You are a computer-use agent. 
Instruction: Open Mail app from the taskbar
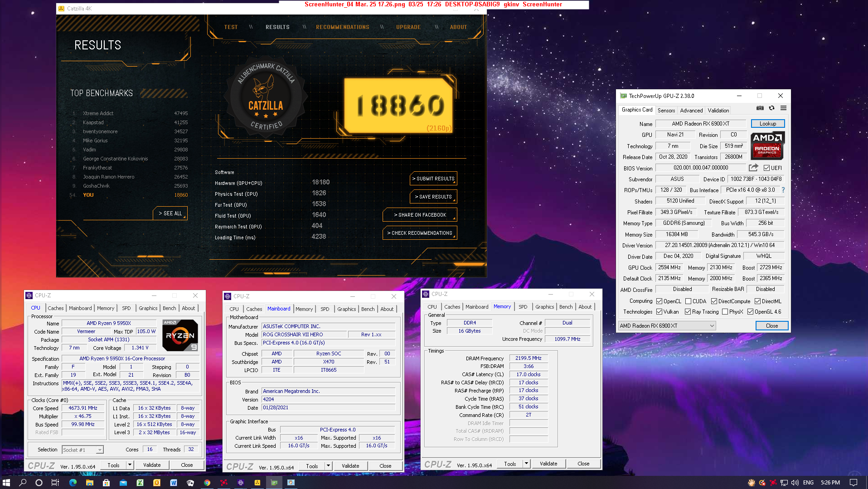(123, 483)
